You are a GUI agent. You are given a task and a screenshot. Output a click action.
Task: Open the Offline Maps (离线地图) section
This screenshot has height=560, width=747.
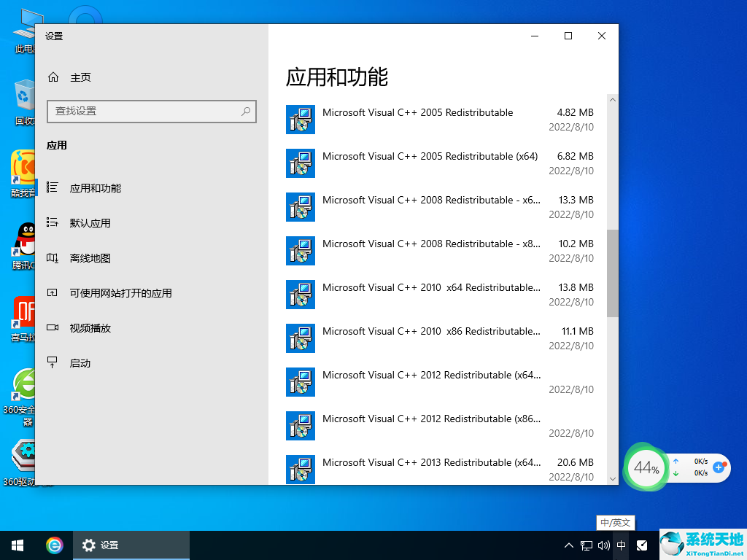[90, 258]
